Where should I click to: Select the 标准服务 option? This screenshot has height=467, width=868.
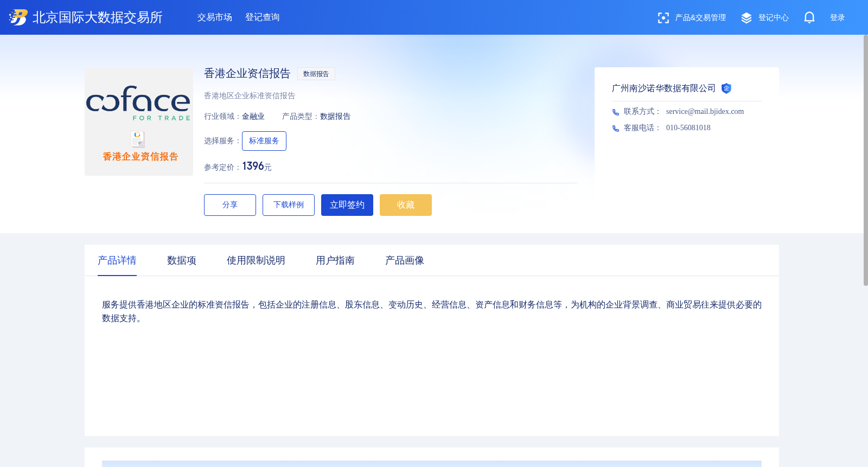[264, 141]
